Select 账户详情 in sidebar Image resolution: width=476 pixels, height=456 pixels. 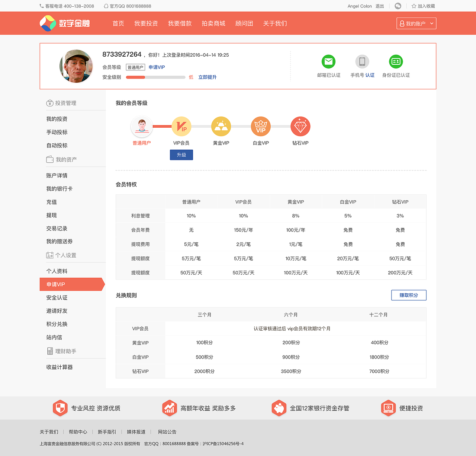tap(57, 175)
